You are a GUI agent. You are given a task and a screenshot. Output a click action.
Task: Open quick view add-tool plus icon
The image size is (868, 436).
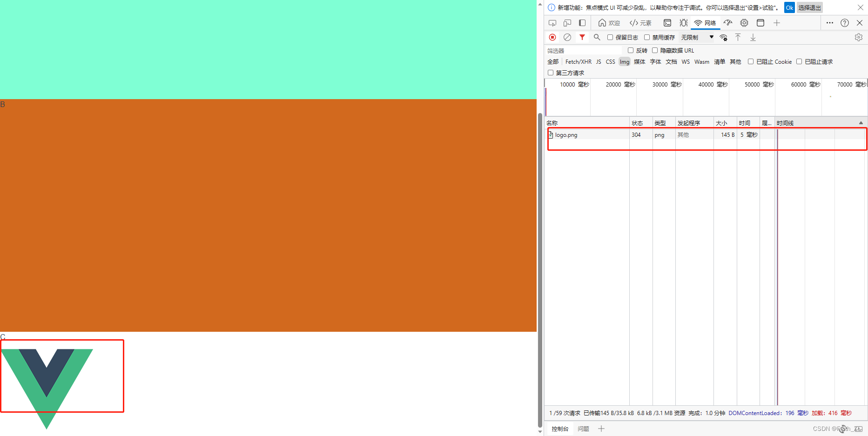(x=601, y=429)
